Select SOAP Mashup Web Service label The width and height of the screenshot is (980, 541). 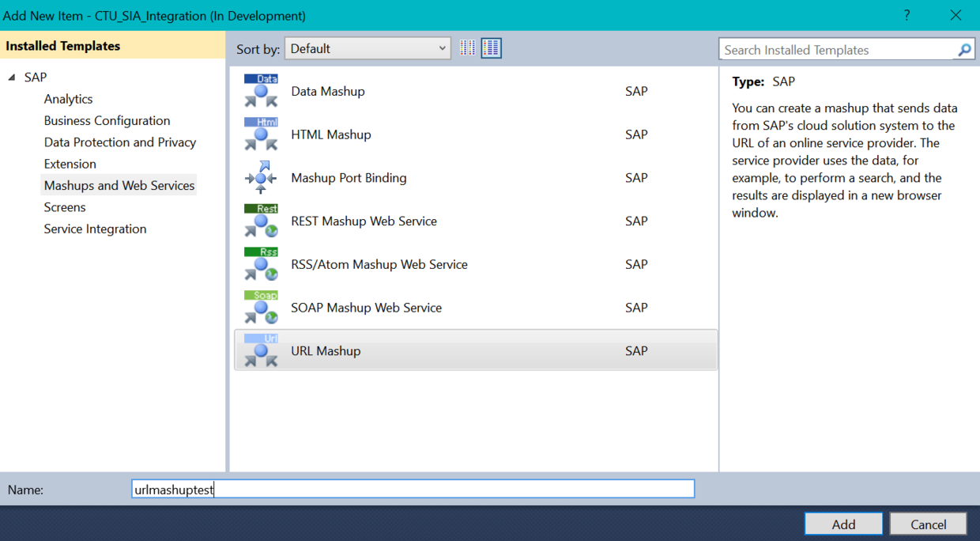tap(366, 308)
